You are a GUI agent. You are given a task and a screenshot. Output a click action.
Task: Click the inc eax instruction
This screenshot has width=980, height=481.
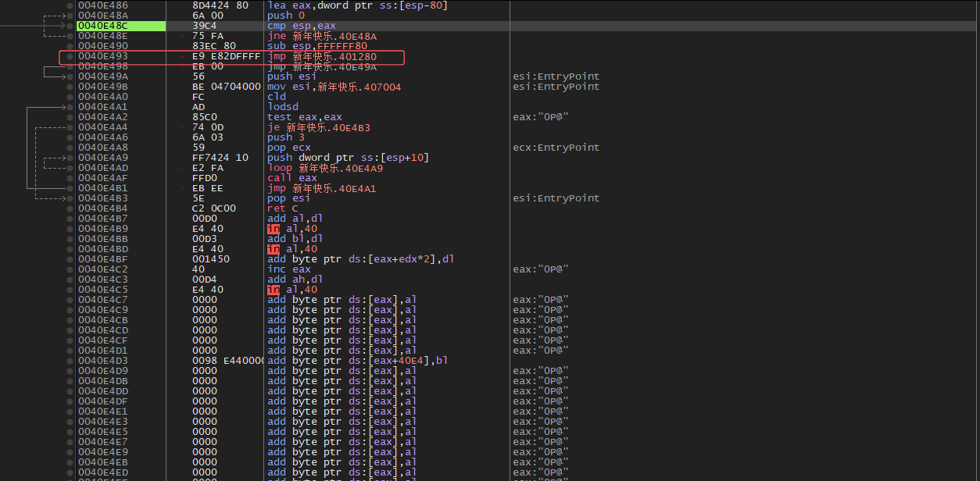click(289, 269)
